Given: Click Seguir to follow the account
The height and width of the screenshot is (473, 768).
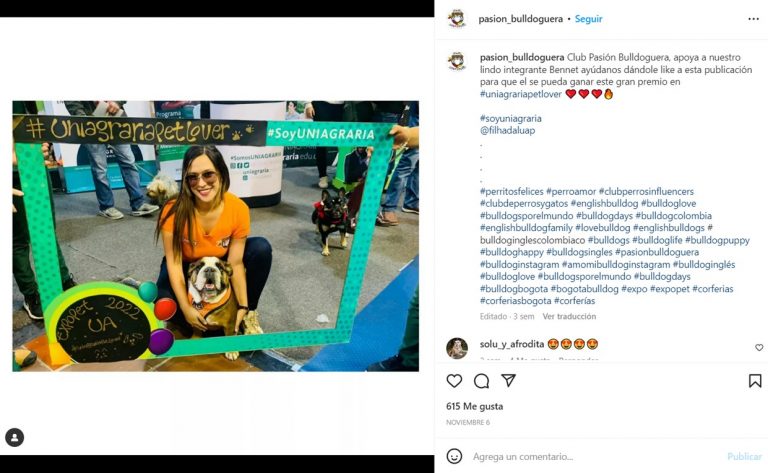Looking at the screenshot, I should 588,19.
